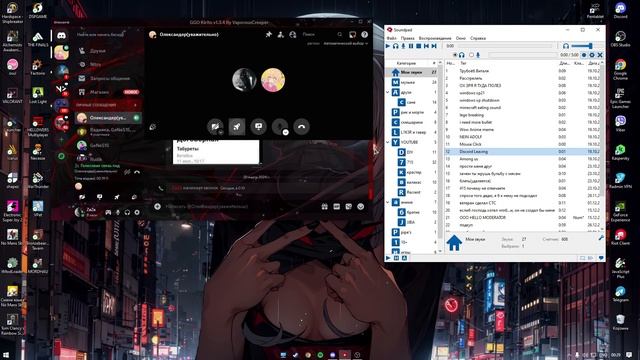Click Soundpad's play-on-speakers headphones icon beside play
Screen dimensions: 640x360
396,46
